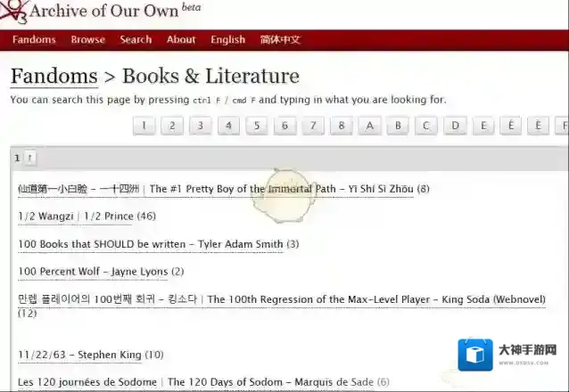Viewport: 569px width, 392px height.
Task: Go to Fandoms breadcrumb link
Action: (54, 77)
